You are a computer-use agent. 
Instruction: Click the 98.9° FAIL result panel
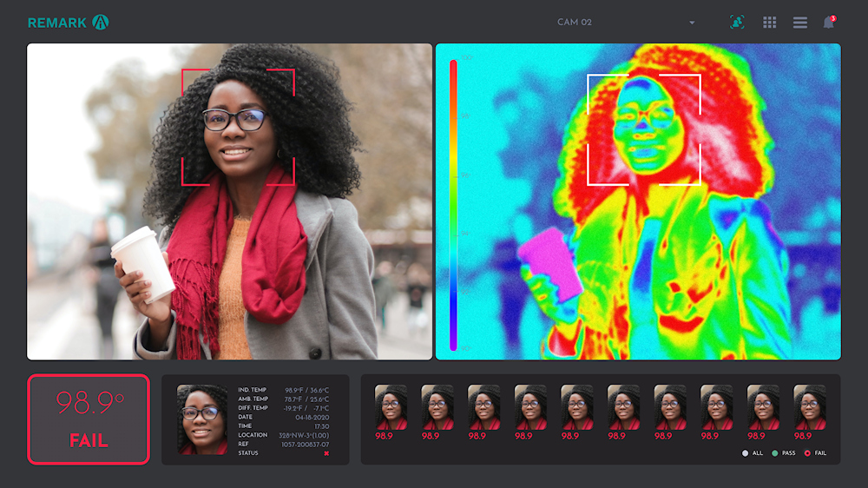[x=89, y=419]
